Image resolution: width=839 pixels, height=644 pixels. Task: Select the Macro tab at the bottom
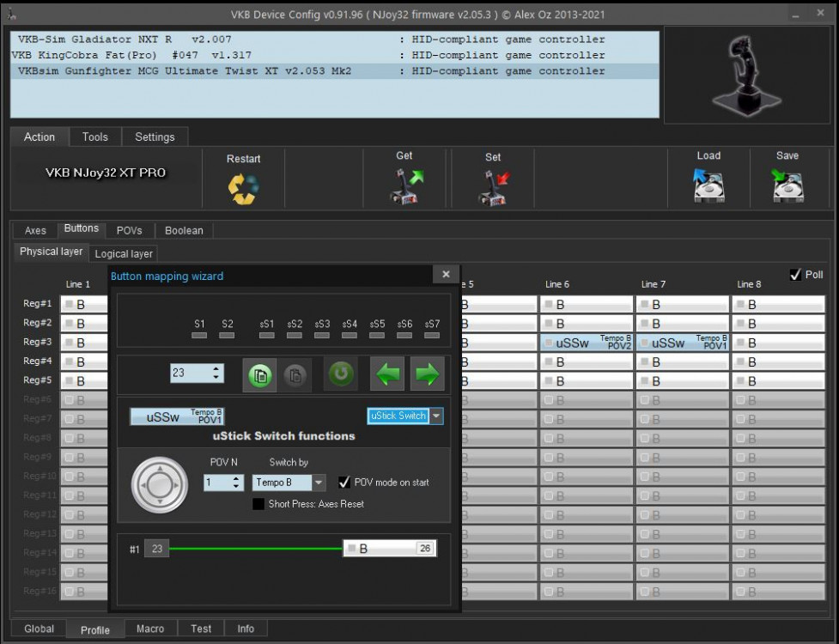pyautogui.click(x=150, y=628)
